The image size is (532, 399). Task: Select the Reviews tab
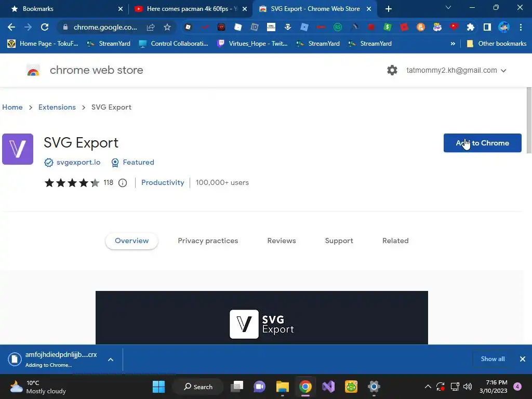click(282, 241)
